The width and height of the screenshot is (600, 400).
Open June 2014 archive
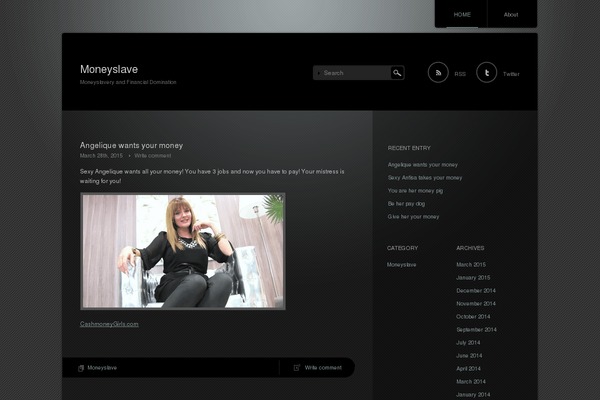[x=469, y=356]
